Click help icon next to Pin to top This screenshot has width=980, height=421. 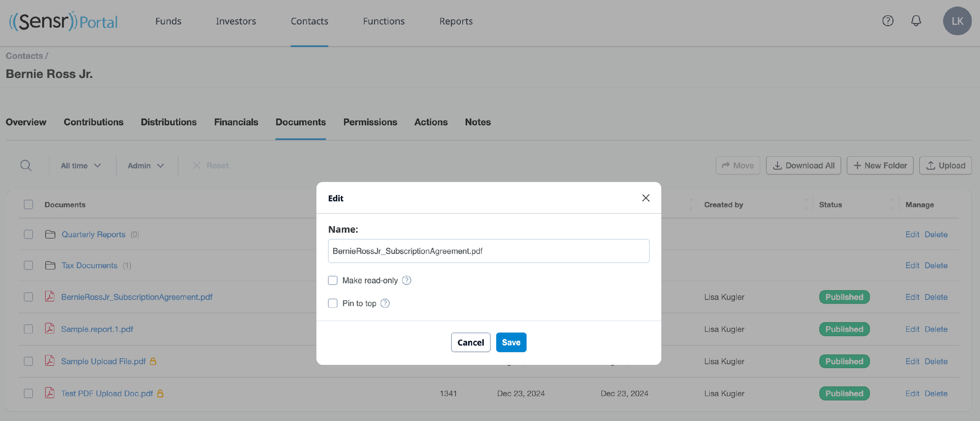[x=385, y=303]
